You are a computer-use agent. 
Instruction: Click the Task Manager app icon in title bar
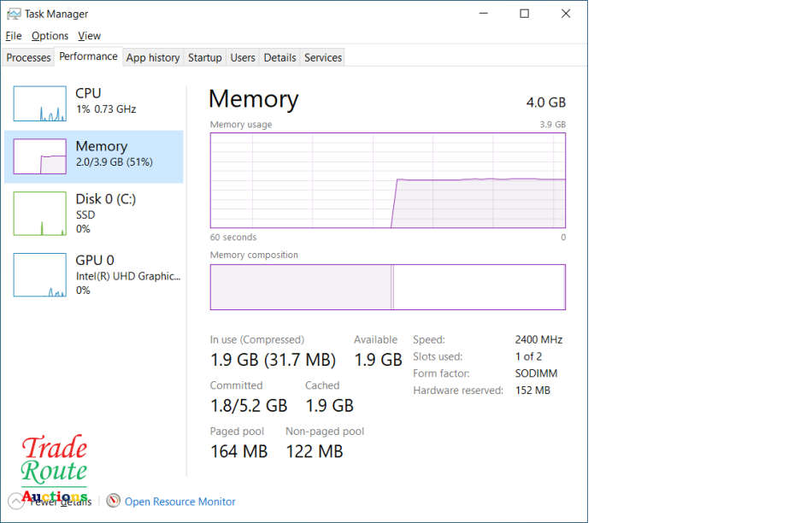(x=14, y=14)
